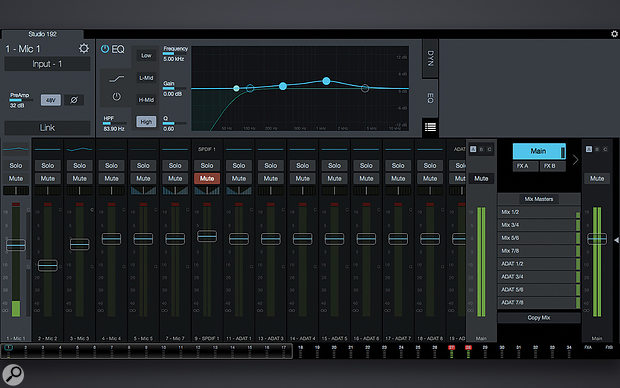Select scene A on the far-right Main strip
The height and width of the screenshot is (388, 620).
click(589, 149)
